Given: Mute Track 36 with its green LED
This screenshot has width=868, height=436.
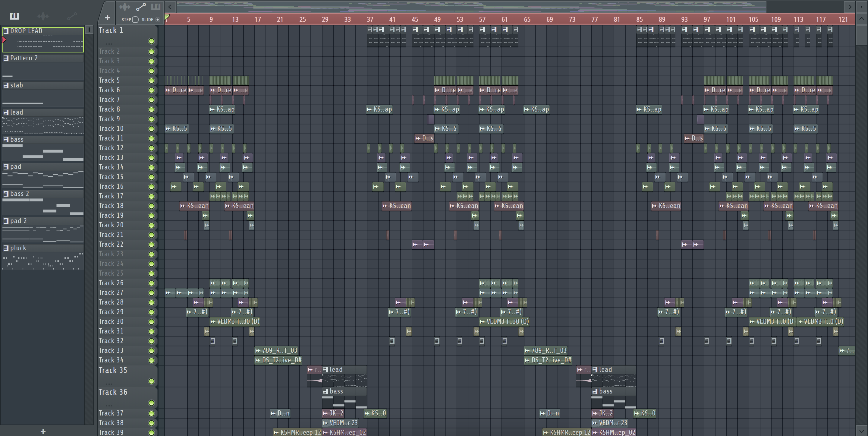Looking at the screenshot, I should pos(152,403).
